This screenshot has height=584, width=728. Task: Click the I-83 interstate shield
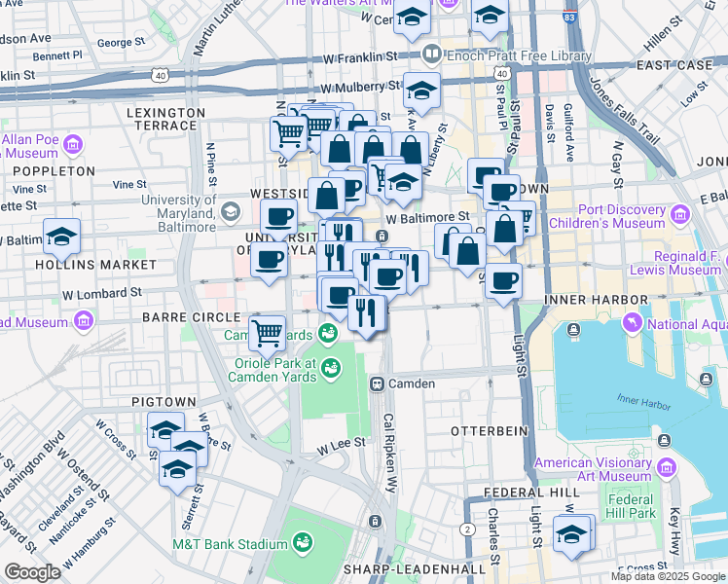point(569,18)
